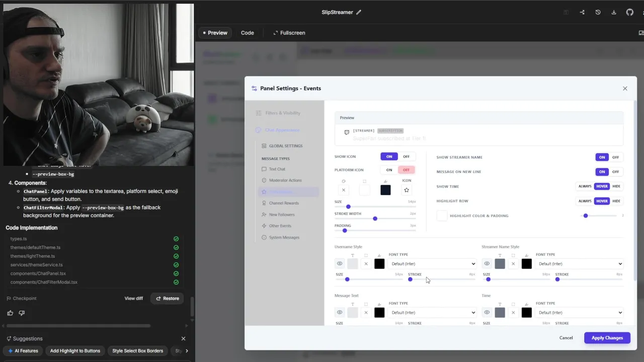Adjust the icon Padding slider
Screen dimensions: 644x362
pos(375,231)
